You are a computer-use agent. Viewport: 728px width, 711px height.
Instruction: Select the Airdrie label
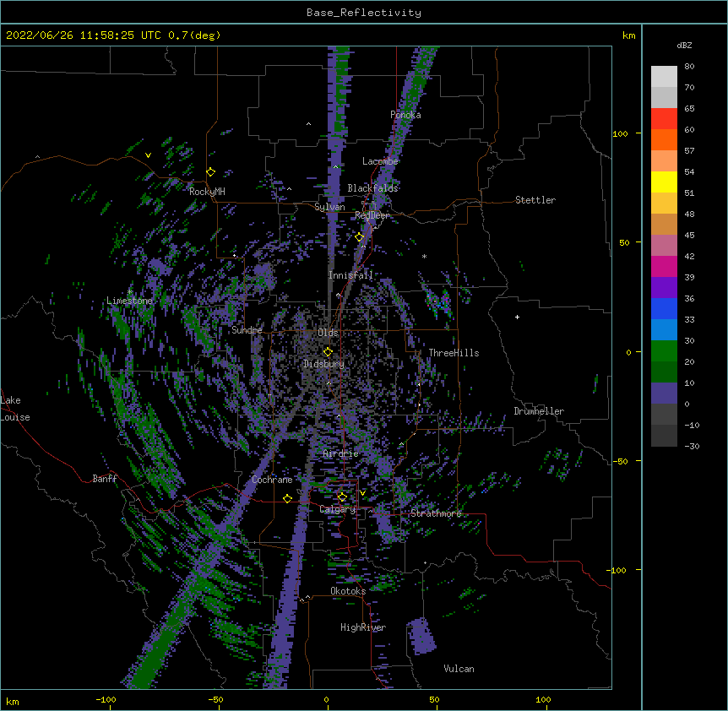coord(341,453)
